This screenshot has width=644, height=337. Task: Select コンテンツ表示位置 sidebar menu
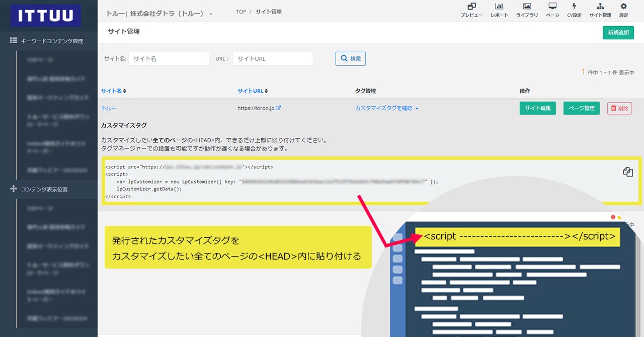pos(39,189)
